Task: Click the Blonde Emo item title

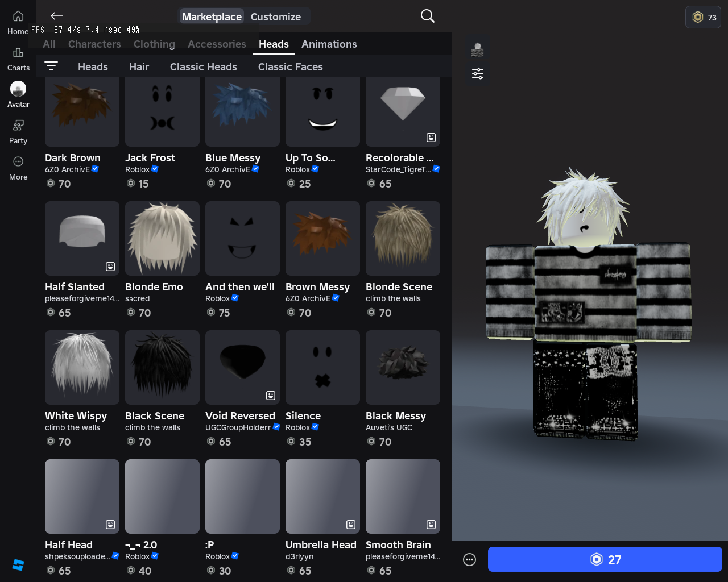Action: tap(154, 287)
